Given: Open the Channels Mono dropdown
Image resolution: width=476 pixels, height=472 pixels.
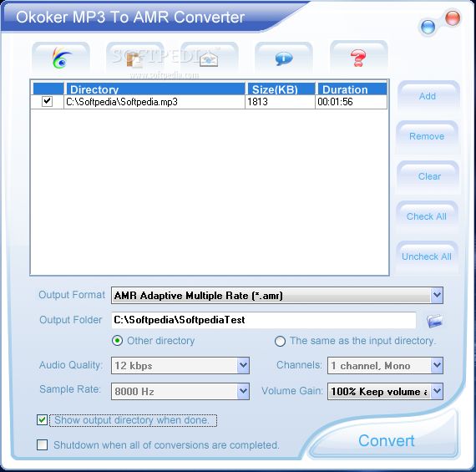Looking at the screenshot, I should [385, 365].
